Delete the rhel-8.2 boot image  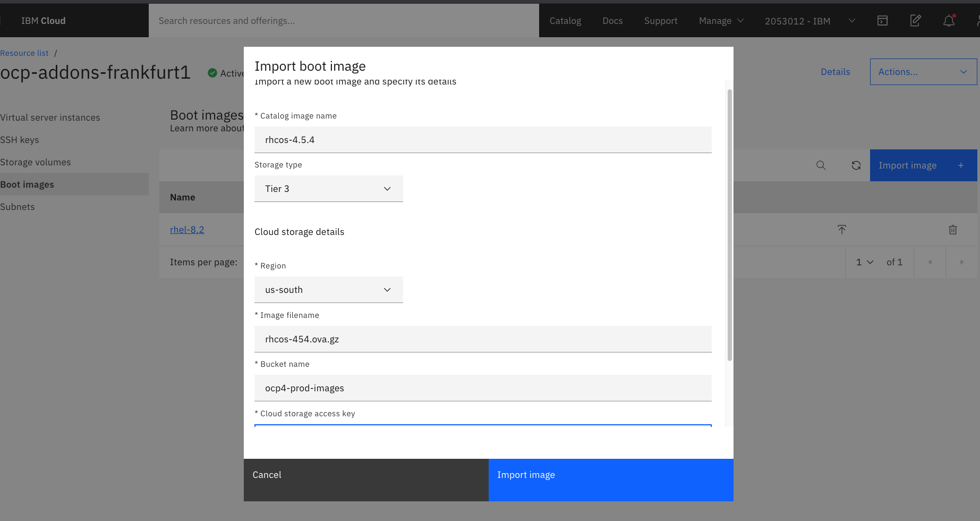point(952,230)
